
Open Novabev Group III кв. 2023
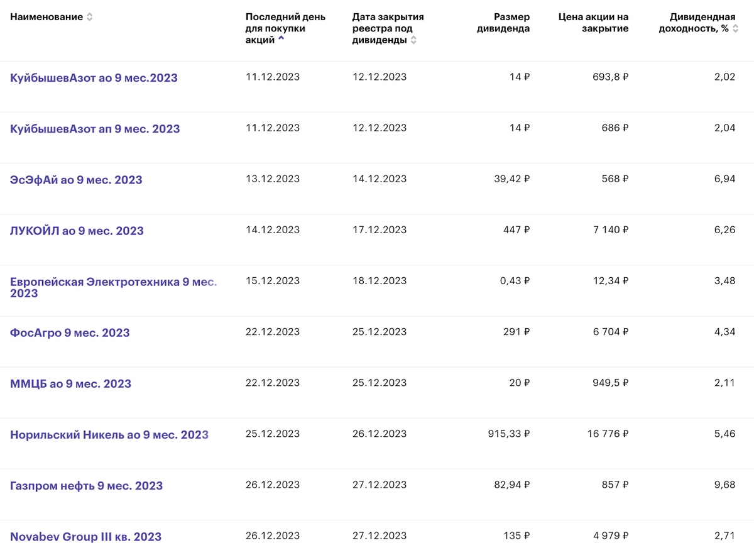coord(85,536)
